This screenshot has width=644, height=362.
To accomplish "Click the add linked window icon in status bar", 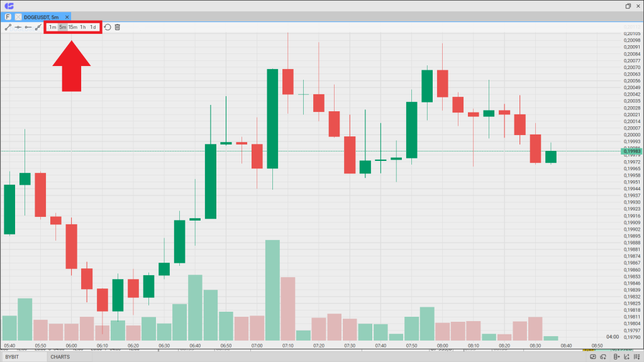I will click(x=603, y=357).
